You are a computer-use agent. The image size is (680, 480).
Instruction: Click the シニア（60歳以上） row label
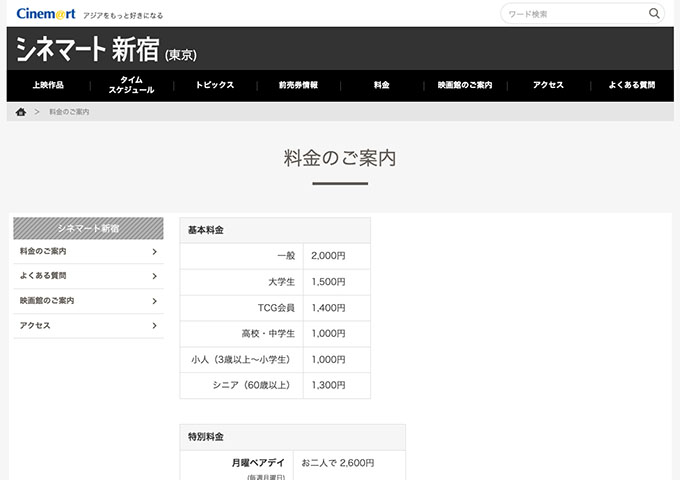(254, 385)
